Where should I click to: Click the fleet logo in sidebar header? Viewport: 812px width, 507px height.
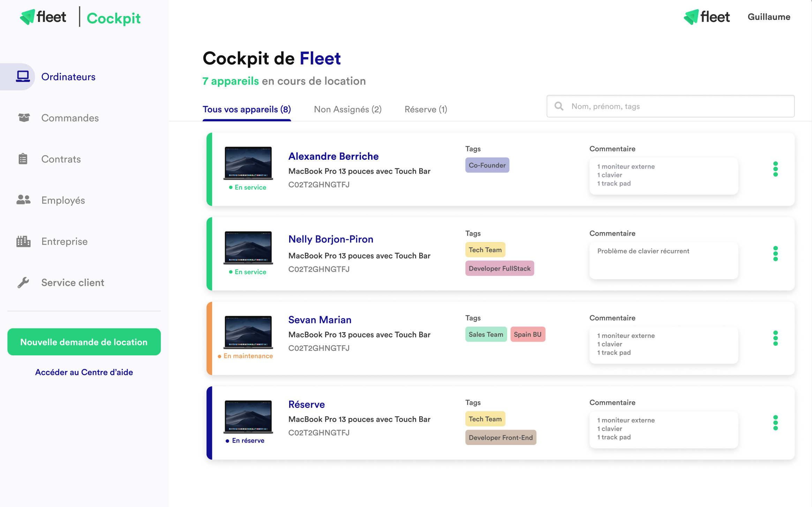pos(43,17)
